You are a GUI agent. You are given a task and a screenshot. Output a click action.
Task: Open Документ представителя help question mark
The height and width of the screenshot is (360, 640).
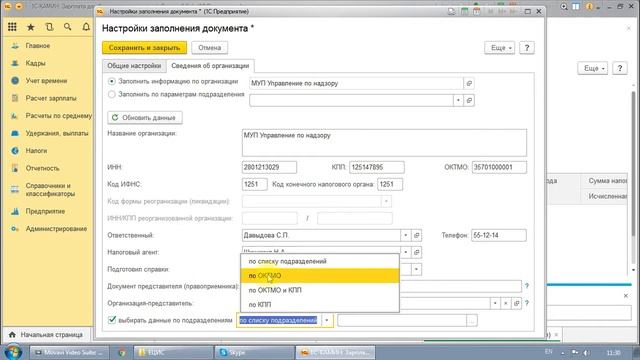pyautogui.click(x=527, y=286)
